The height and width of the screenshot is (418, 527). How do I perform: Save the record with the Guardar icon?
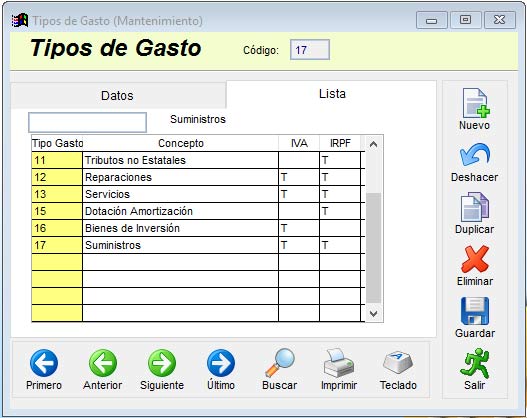475,311
